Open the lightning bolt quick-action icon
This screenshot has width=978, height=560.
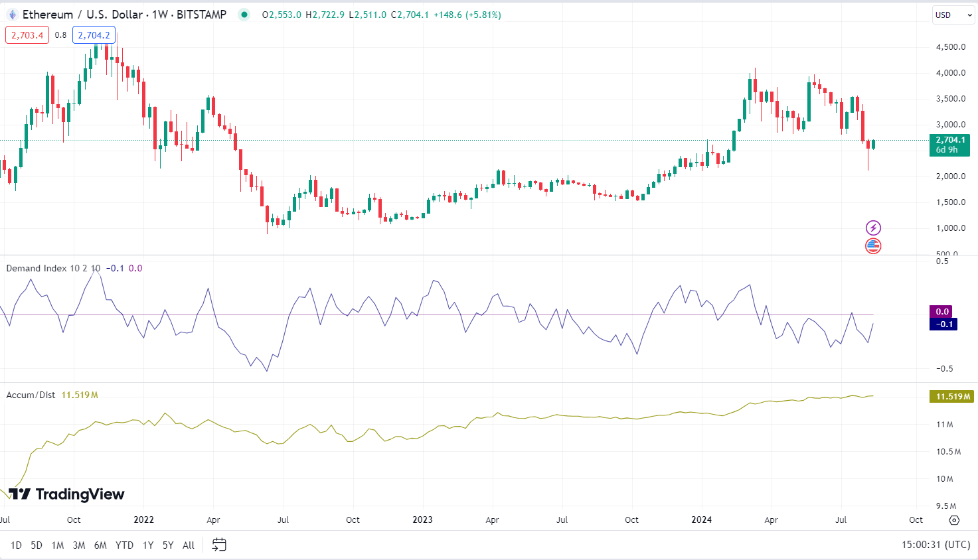coord(873,227)
